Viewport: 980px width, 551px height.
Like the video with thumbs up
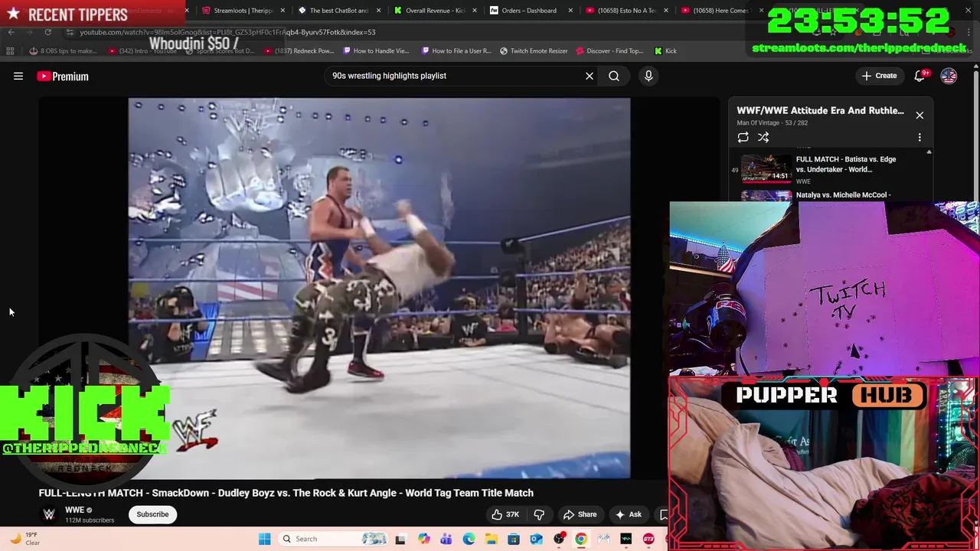(x=505, y=514)
